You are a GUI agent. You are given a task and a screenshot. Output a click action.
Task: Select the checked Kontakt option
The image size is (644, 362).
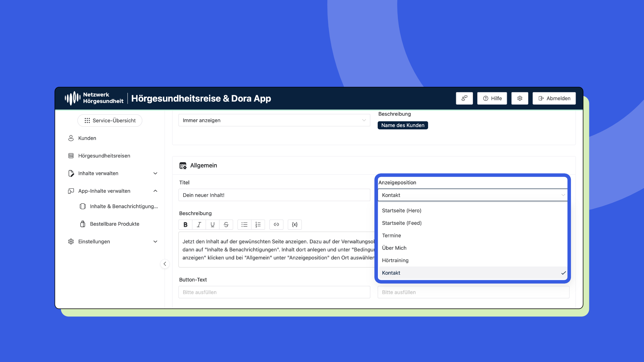click(473, 273)
